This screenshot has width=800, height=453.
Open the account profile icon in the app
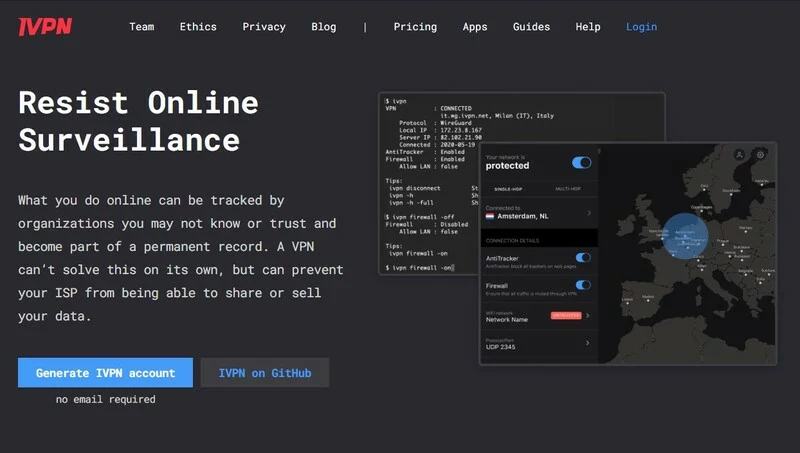[x=739, y=155]
